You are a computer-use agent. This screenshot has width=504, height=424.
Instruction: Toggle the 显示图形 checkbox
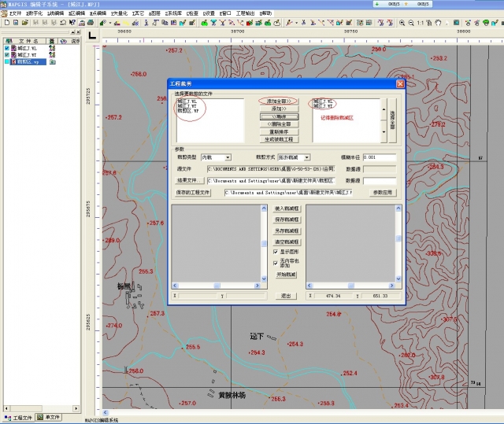tap(276, 251)
